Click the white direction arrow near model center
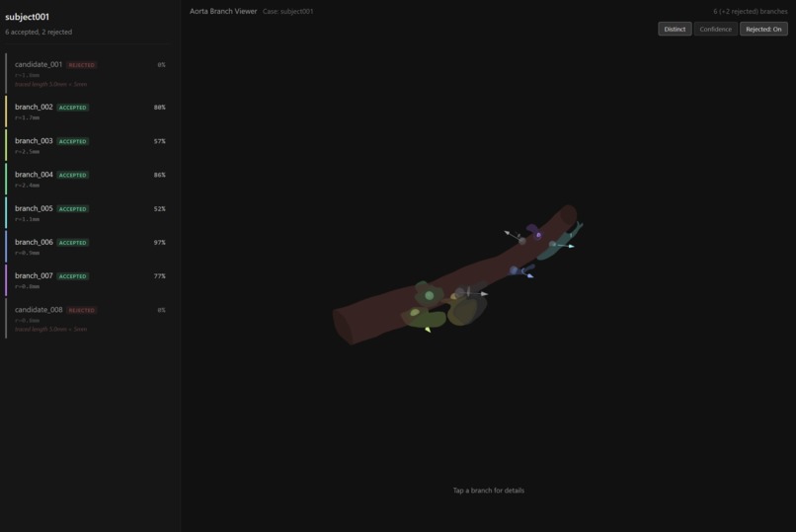 [x=478, y=293]
